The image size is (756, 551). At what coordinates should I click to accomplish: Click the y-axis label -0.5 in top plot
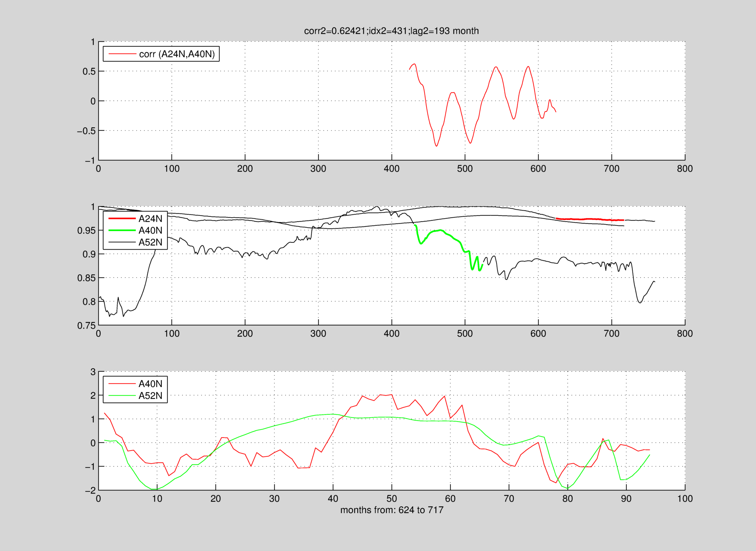pyautogui.click(x=86, y=131)
